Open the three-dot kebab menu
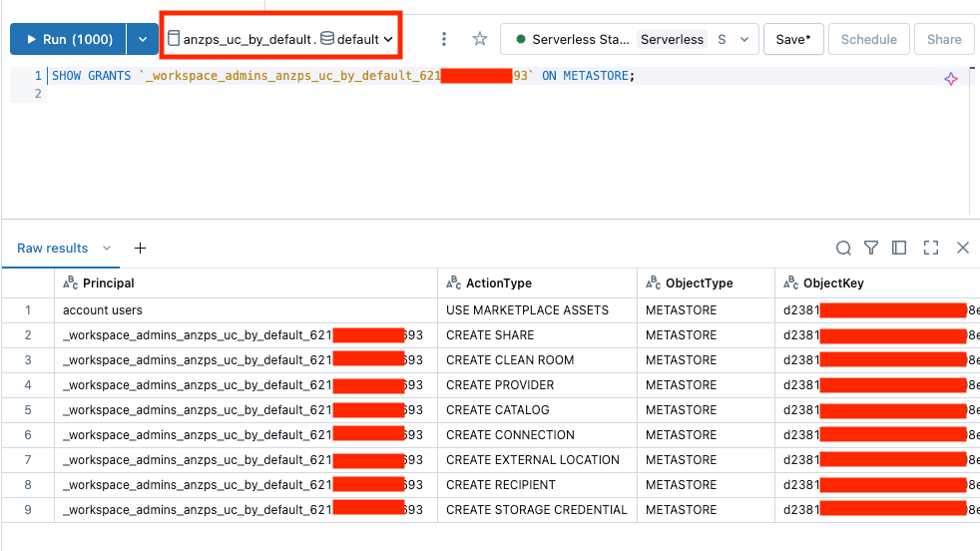980x551 pixels. (x=444, y=39)
